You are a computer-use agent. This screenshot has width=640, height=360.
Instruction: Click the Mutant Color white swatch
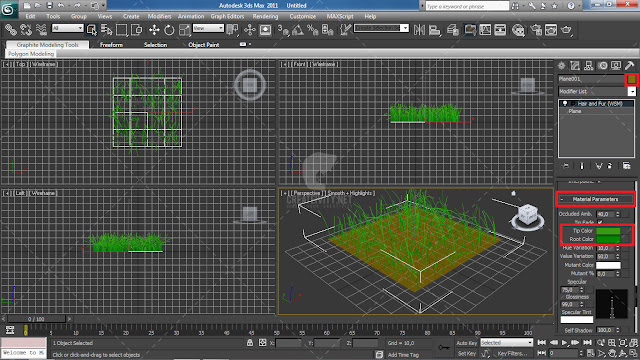pyautogui.click(x=608, y=265)
